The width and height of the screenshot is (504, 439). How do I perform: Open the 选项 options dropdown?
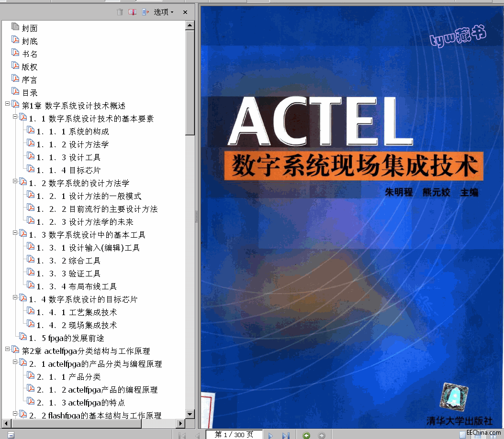click(x=164, y=12)
